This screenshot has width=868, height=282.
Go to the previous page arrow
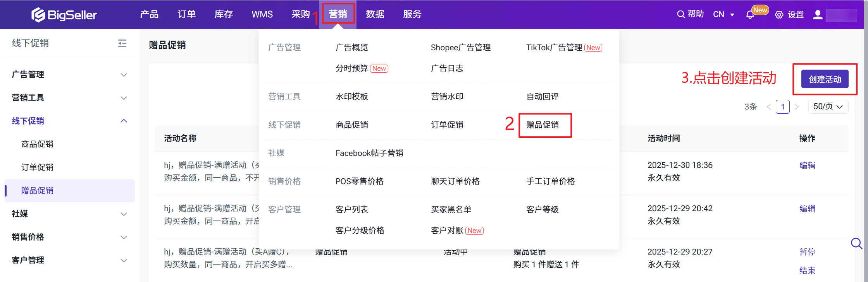pyautogui.click(x=769, y=107)
